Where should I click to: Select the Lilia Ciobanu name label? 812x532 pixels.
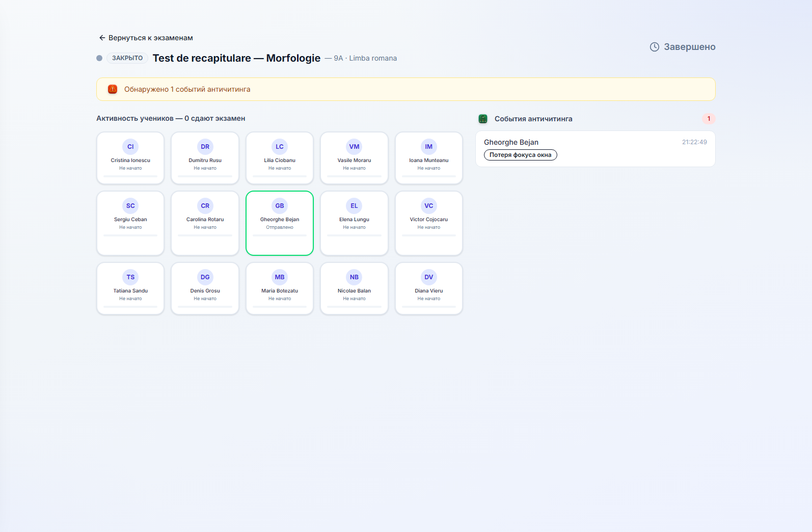280,161
